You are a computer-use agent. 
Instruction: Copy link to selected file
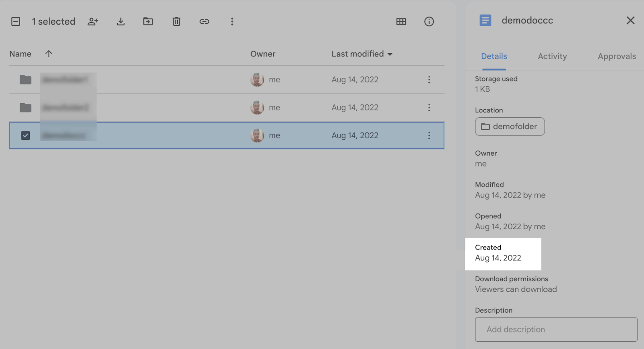(x=204, y=21)
